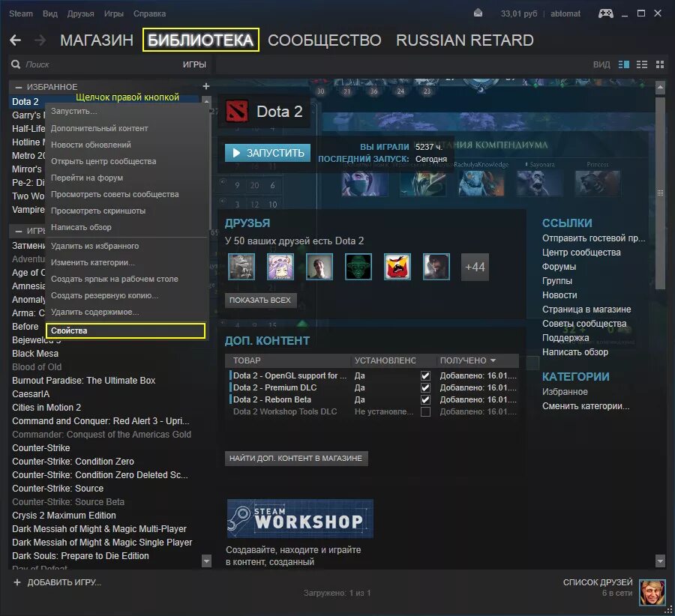Click the +44 more friends tile
This screenshot has height=616, width=675.
pyautogui.click(x=475, y=267)
